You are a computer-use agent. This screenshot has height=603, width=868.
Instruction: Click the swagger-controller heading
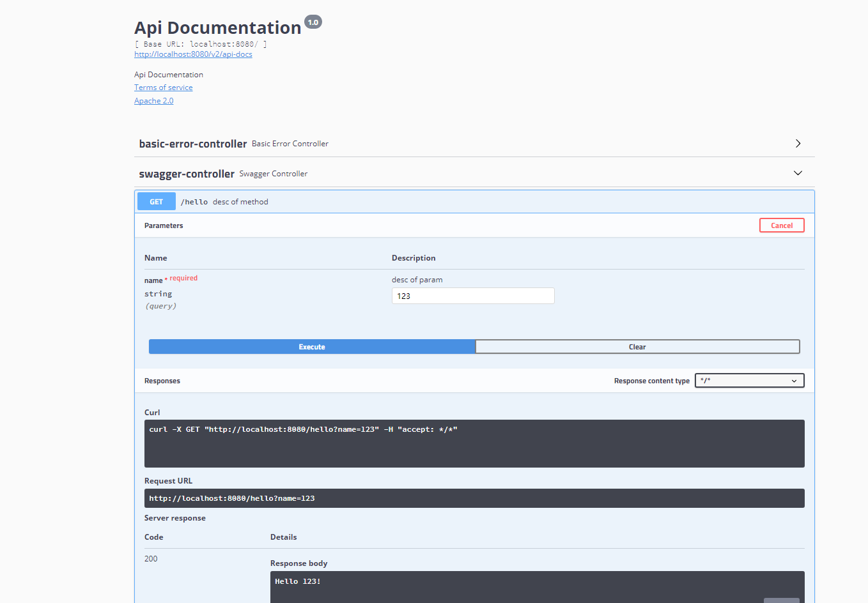click(x=187, y=174)
